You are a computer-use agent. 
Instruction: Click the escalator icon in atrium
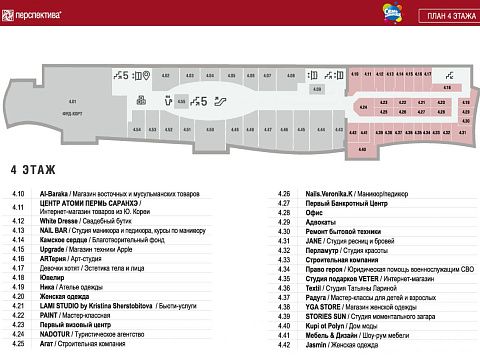tap(220, 101)
